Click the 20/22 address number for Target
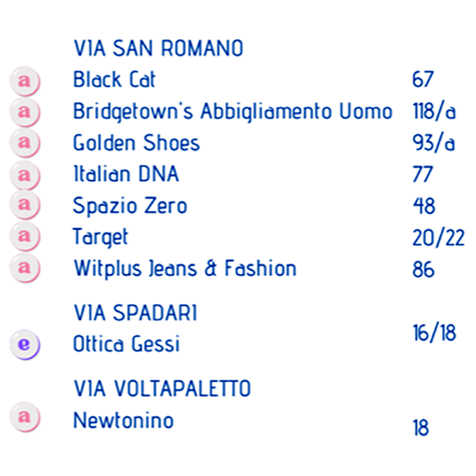 coord(438,238)
